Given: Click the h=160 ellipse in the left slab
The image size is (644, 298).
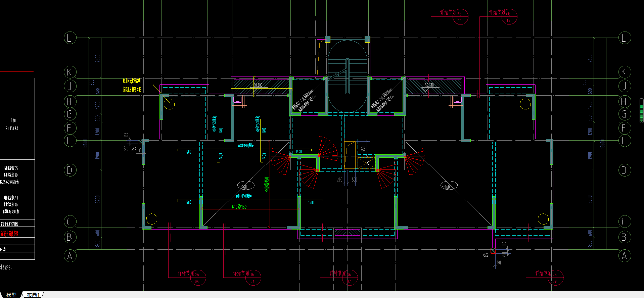Looking at the screenshot, I should coord(246,186).
